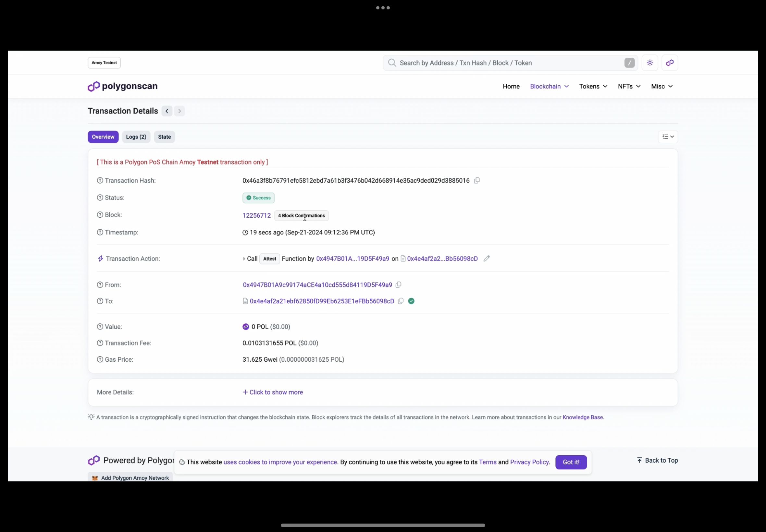Viewport: 766px width, 532px height.
Task: Open shortened caller address 0x4947B01A...19D5F49a9
Action: click(352, 259)
